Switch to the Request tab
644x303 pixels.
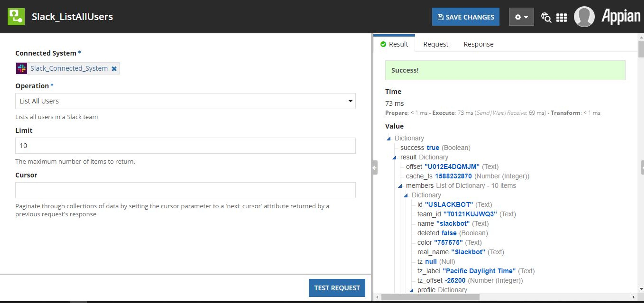tap(436, 44)
